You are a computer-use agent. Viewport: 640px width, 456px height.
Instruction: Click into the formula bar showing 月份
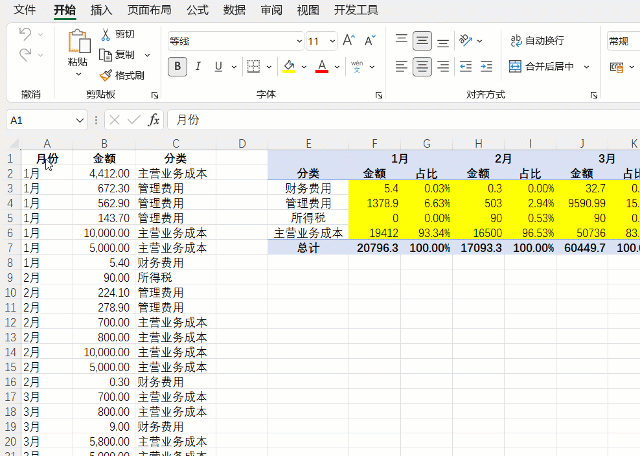pos(400,120)
